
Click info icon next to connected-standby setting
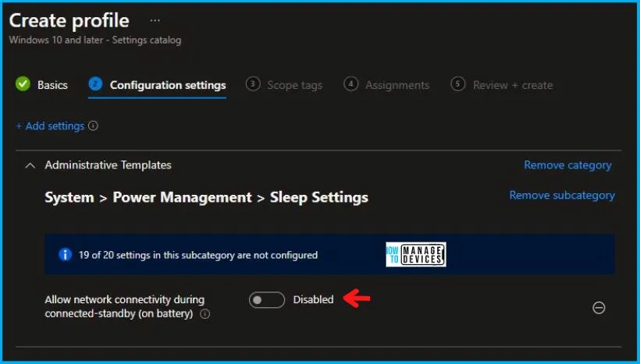pyautogui.click(x=205, y=314)
